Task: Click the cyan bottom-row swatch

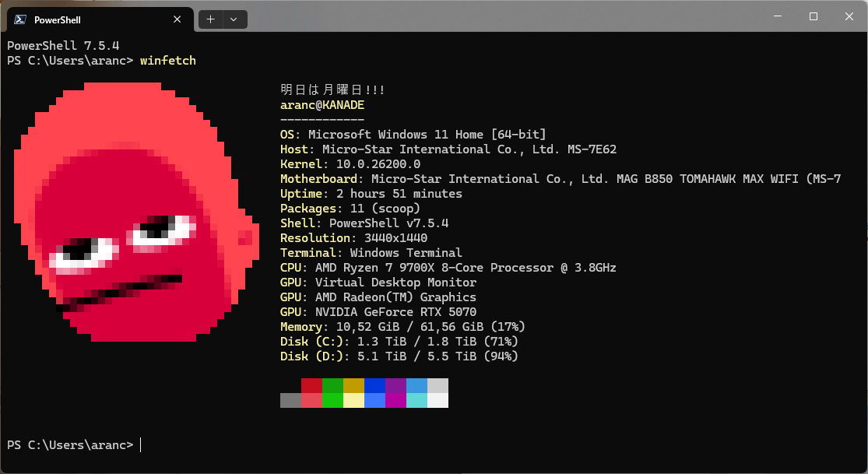Action: click(x=416, y=400)
